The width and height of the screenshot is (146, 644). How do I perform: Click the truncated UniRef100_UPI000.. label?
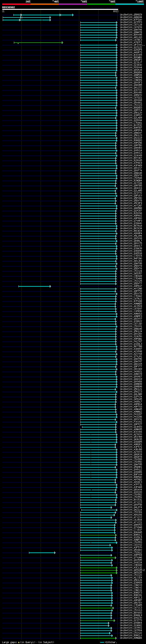pyautogui.click(x=132, y=45)
